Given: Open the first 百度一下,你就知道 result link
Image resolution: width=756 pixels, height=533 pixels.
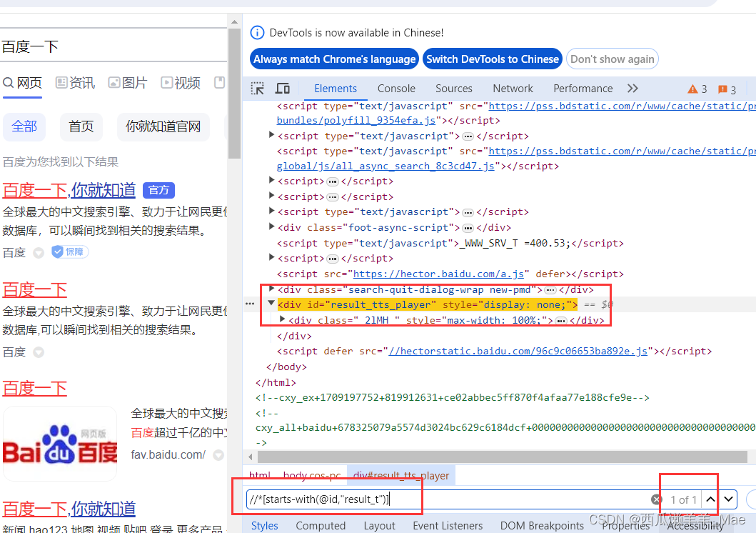Looking at the screenshot, I should point(69,190).
